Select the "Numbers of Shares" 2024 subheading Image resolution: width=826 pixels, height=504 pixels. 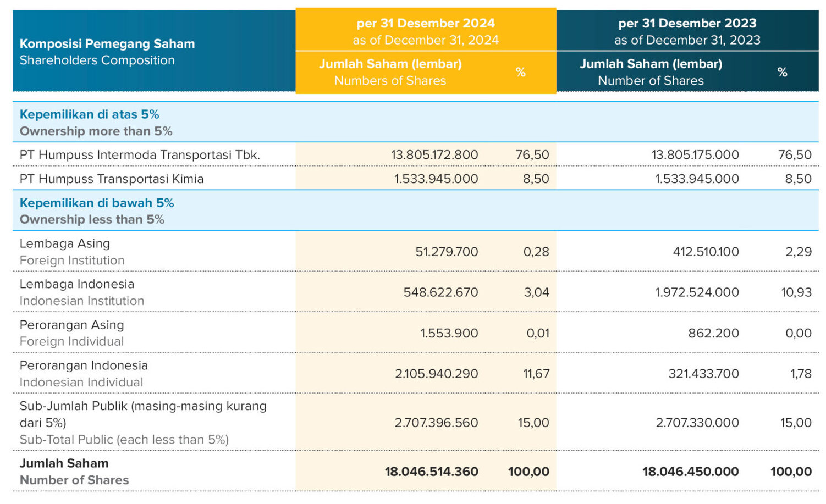(390, 81)
